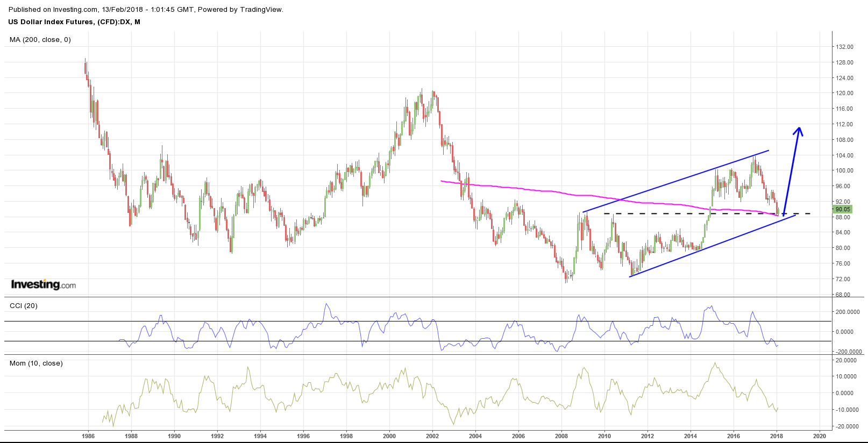Click the 1996 label on the time axis
The width and height of the screenshot is (868, 443).
coord(303,436)
